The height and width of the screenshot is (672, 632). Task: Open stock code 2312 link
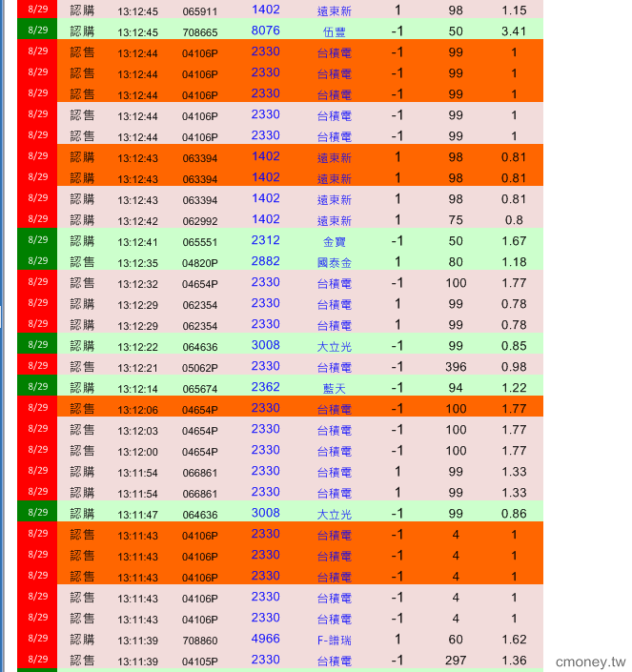[265, 240]
